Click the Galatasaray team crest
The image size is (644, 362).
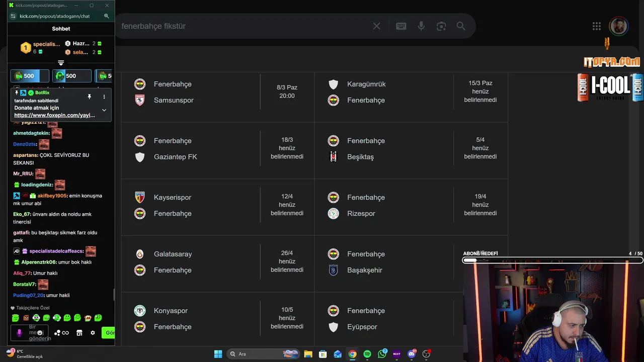tap(140, 254)
